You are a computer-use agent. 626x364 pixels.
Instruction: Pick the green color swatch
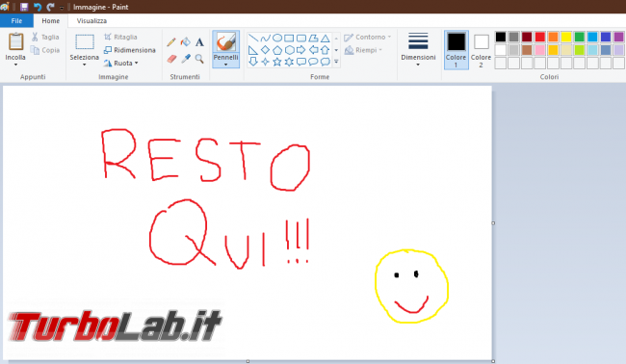pos(579,38)
